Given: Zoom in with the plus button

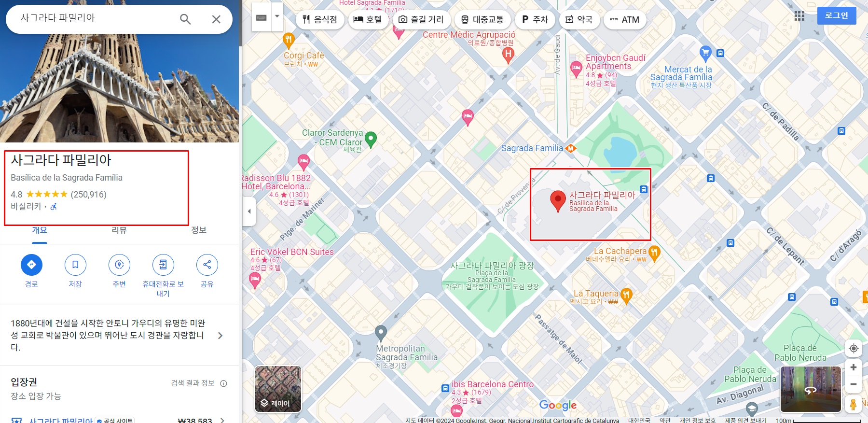Looking at the screenshot, I should 854,367.
